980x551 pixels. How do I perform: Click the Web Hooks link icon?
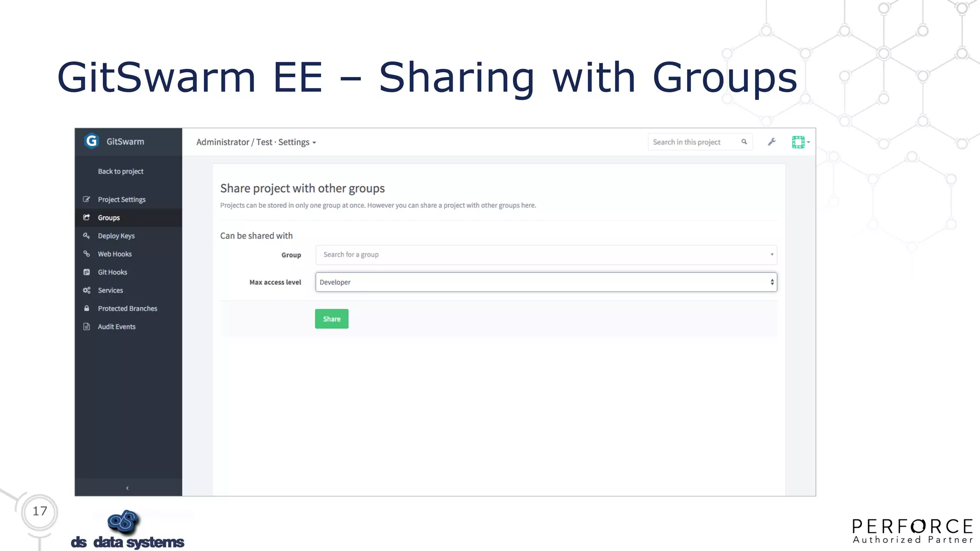(x=87, y=254)
